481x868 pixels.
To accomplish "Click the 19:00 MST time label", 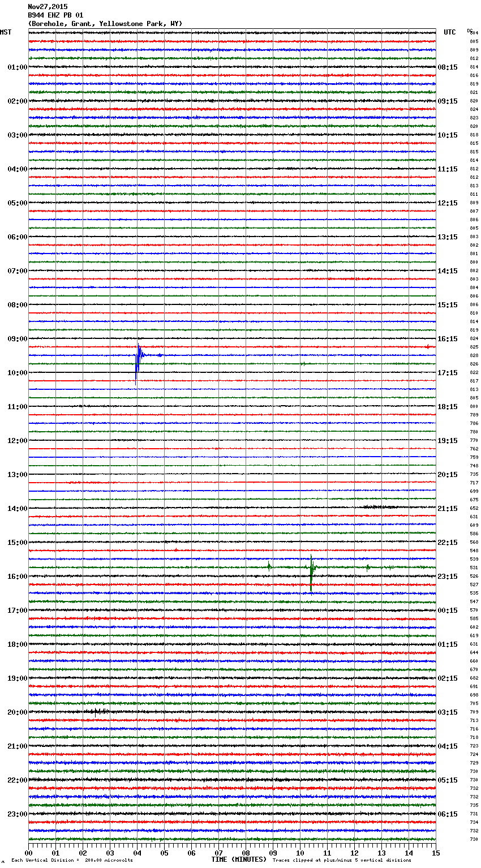I will click(18, 678).
